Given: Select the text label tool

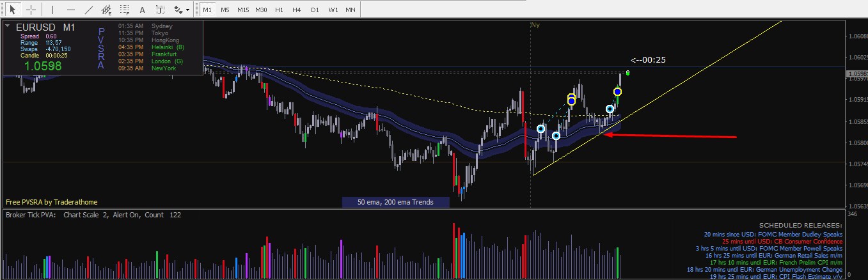Looking at the screenshot, I should point(160,10).
